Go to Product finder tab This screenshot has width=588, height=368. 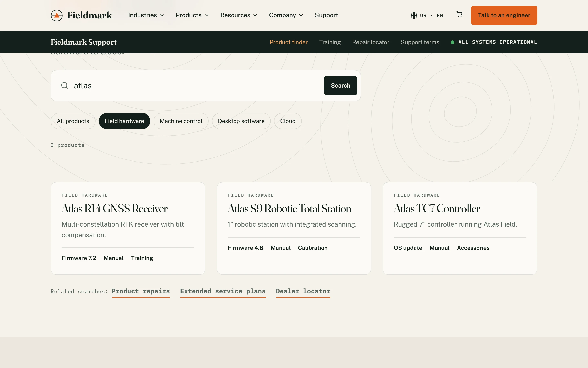[x=288, y=42]
